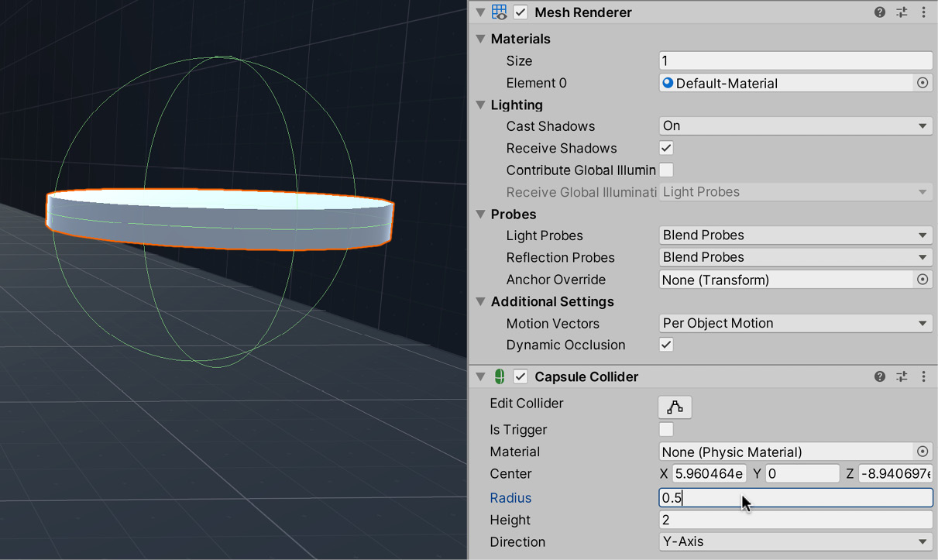Click the Materials Size field
Screen dimensions: 938x560
point(795,61)
